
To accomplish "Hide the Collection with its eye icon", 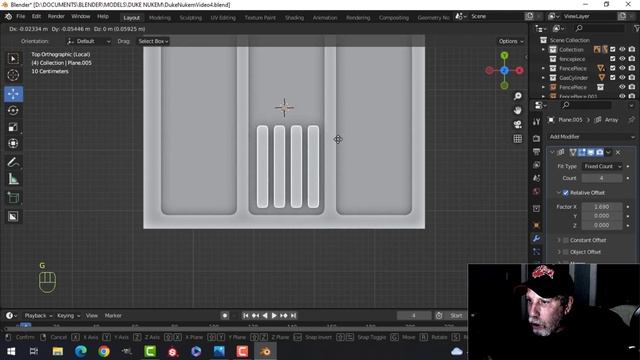I will (x=622, y=49).
